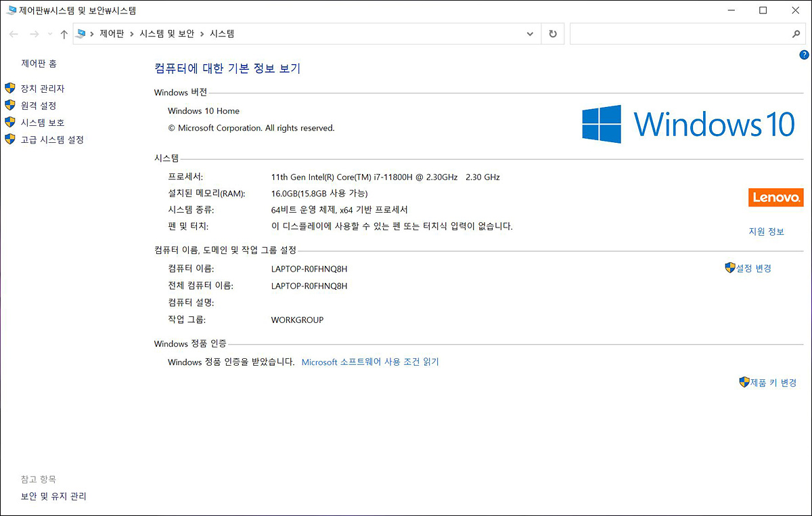
Task: Select 시스템 in the address breadcrumb
Action: tap(222, 33)
